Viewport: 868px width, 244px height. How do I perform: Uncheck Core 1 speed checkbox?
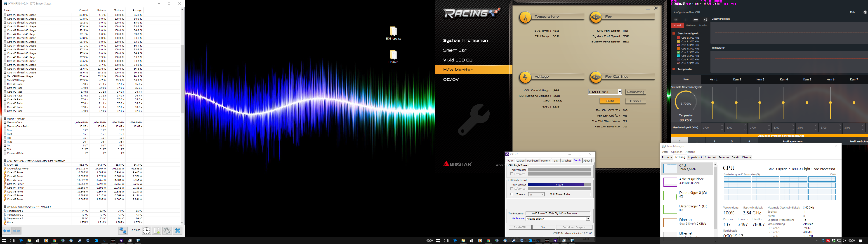pos(678,38)
